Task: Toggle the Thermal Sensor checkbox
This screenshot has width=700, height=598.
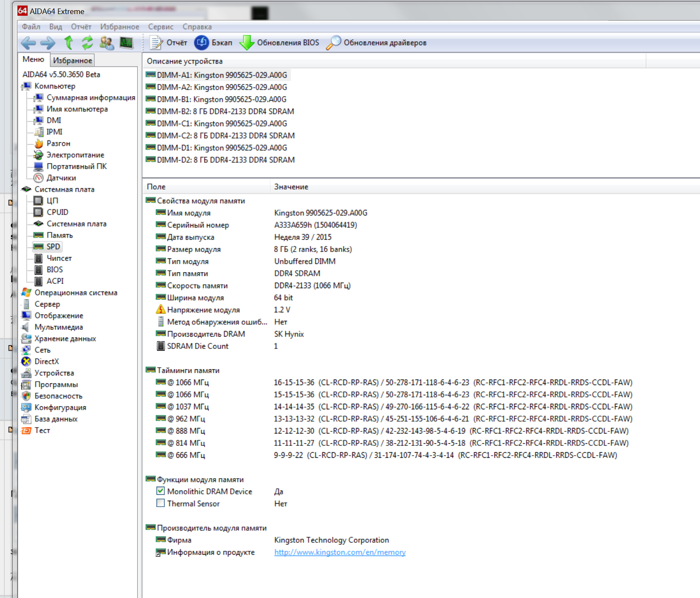Action: click(x=161, y=503)
